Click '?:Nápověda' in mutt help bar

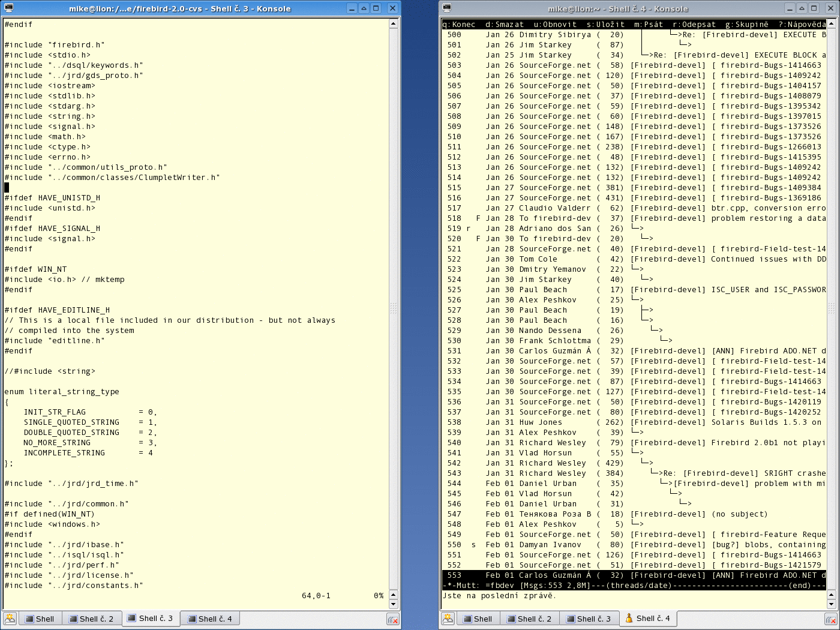tap(802, 25)
